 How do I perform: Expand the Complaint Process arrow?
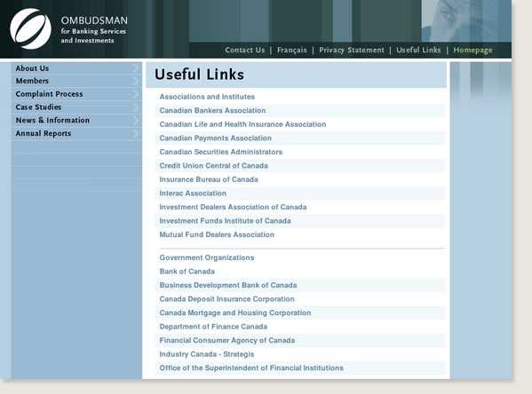136,94
